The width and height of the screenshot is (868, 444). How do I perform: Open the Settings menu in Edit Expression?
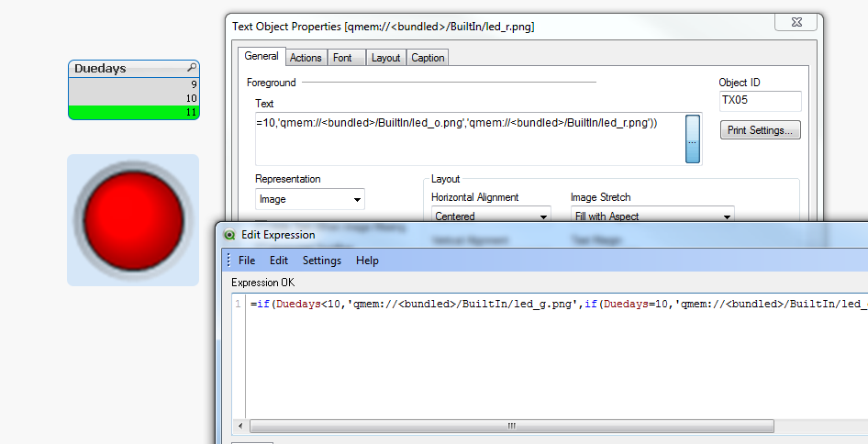[x=322, y=261]
